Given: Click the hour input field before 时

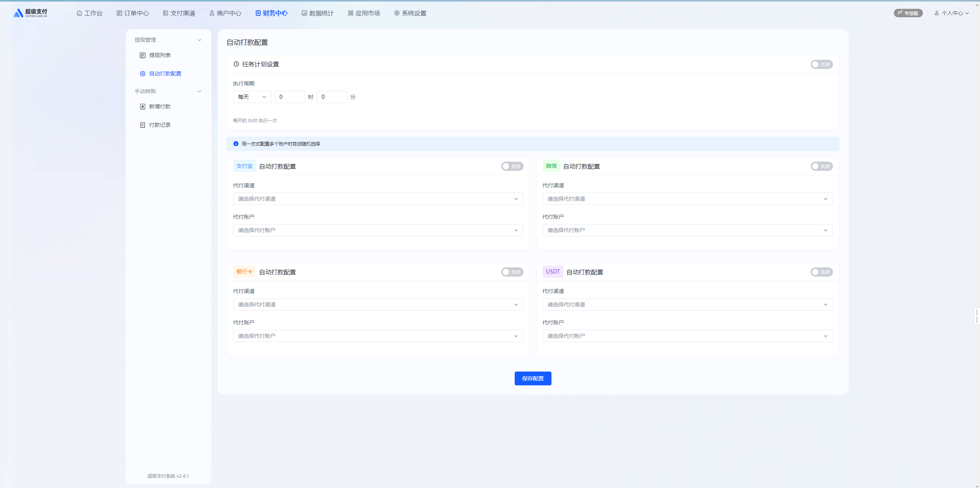Looking at the screenshot, I should (290, 97).
